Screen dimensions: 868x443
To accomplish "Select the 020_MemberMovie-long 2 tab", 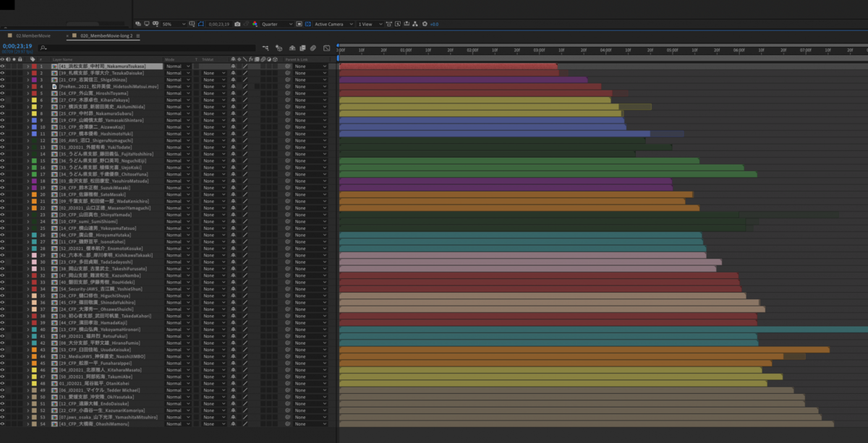I will coord(106,35).
